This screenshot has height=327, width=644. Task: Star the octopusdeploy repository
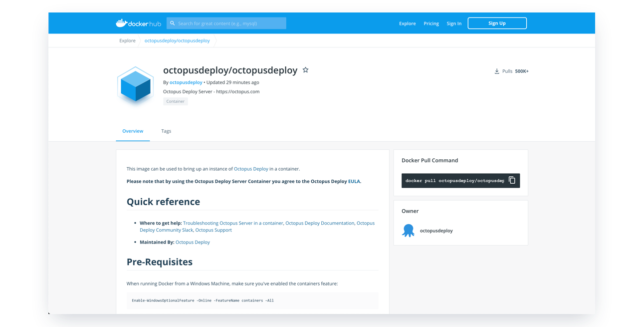(x=305, y=70)
